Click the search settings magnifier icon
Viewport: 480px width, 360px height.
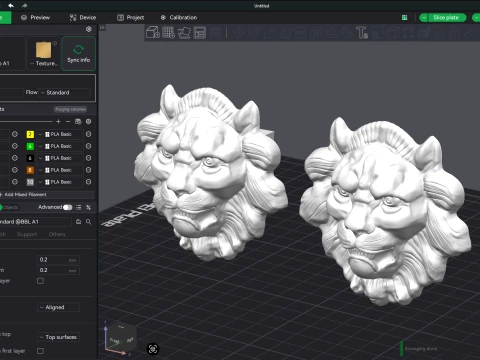89,222
